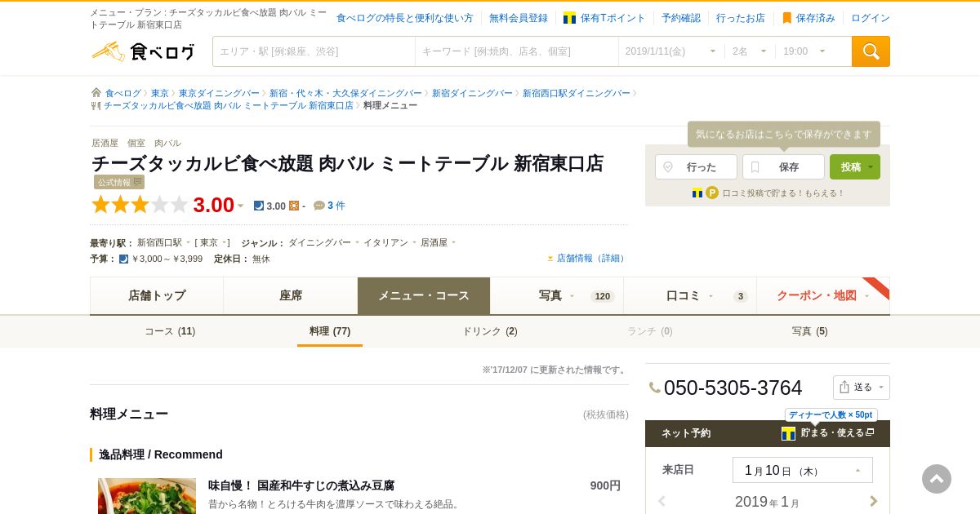Click the area/station search field
This screenshot has height=514, width=980.
[314, 51]
